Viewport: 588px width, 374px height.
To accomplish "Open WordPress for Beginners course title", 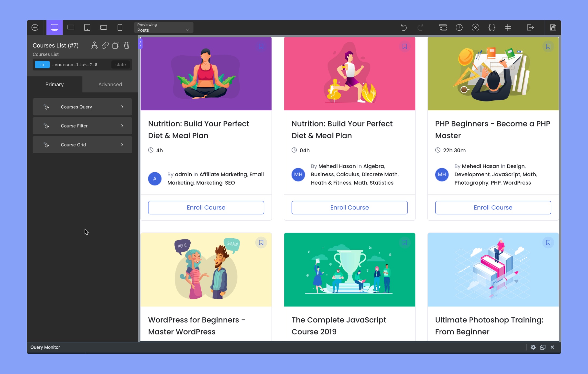I will (x=197, y=326).
